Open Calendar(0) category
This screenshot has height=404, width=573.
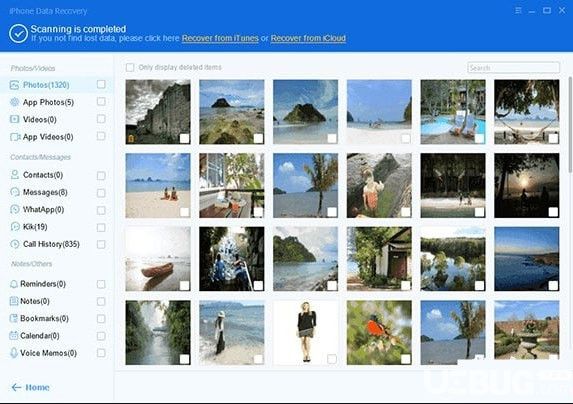click(x=39, y=335)
